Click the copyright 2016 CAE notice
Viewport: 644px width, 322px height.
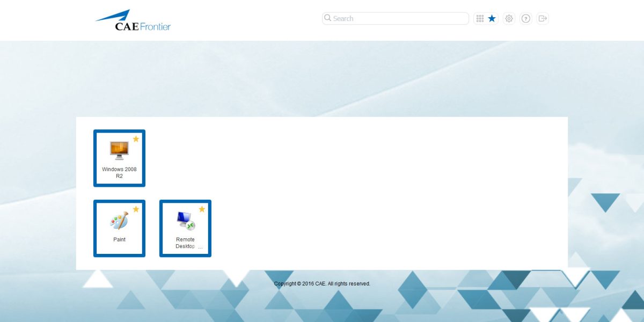coord(322,283)
